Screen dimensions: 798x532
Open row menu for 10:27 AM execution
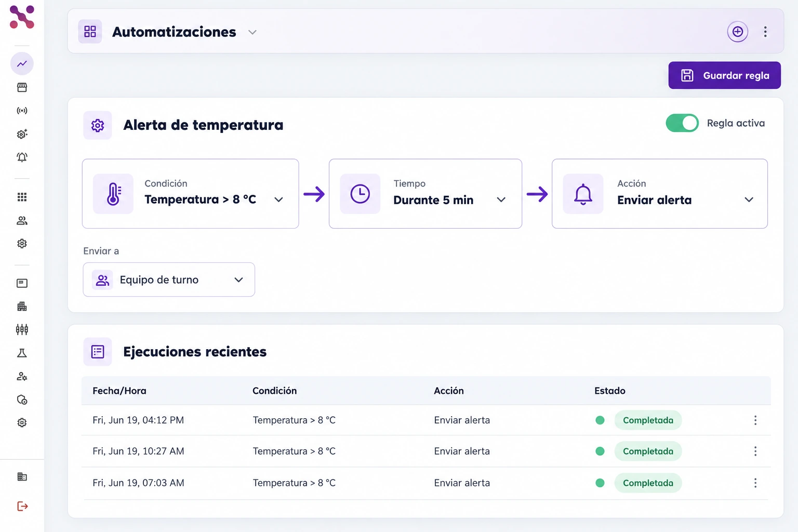tap(755, 451)
